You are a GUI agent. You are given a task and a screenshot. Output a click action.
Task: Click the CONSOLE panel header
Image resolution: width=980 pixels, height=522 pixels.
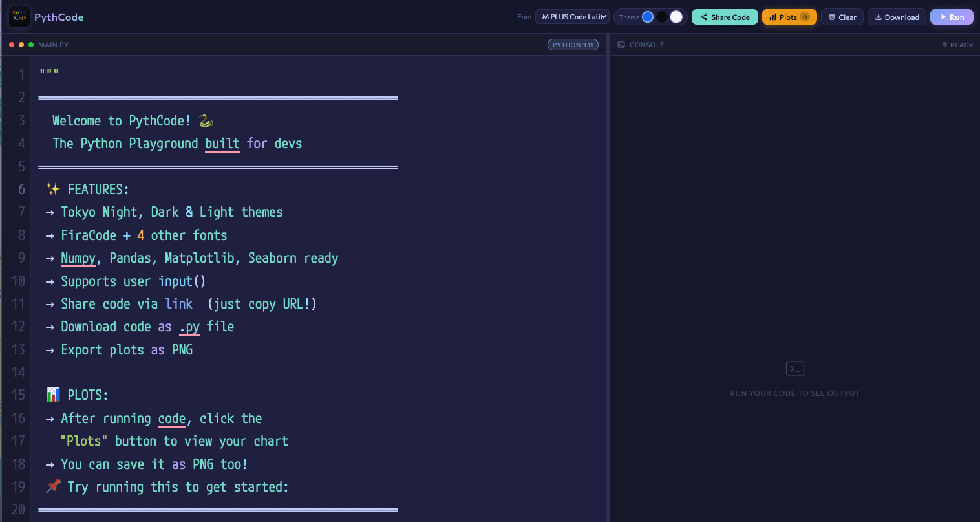pos(646,45)
